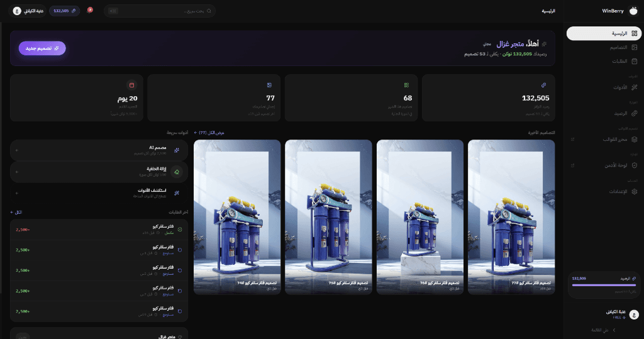Click 132,505 token balance chip in top bar

pyautogui.click(x=65, y=11)
